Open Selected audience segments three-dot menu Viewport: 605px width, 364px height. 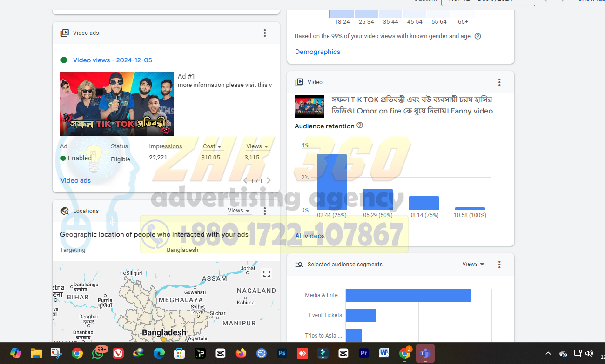[499, 265]
